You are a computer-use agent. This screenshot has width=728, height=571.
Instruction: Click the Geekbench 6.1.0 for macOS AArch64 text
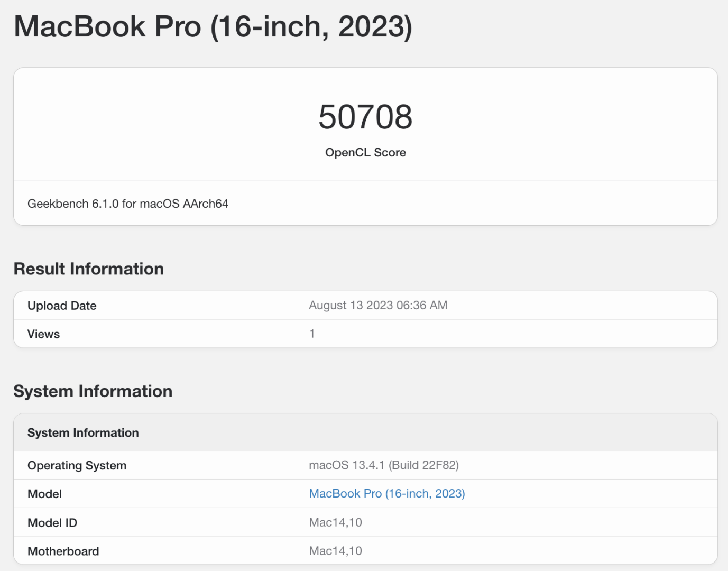coord(128,204)
